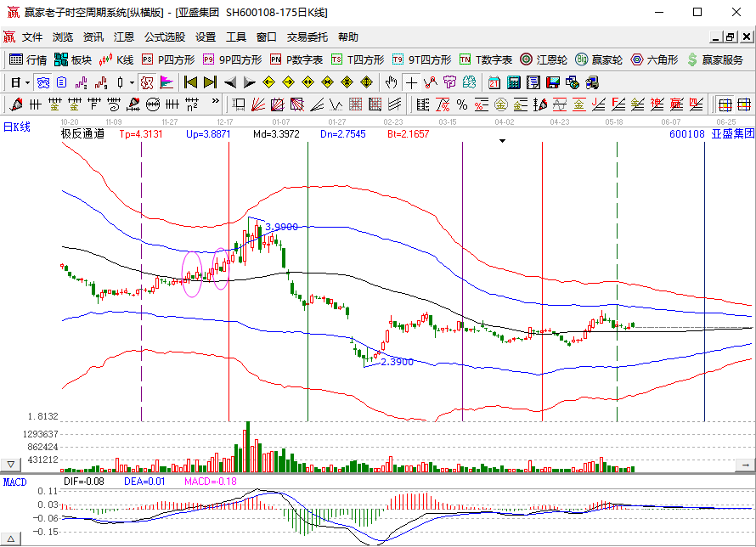Viewport: 756px width, 547px height.
Task: Open the 浏览 menu
Action: point(63,37)
